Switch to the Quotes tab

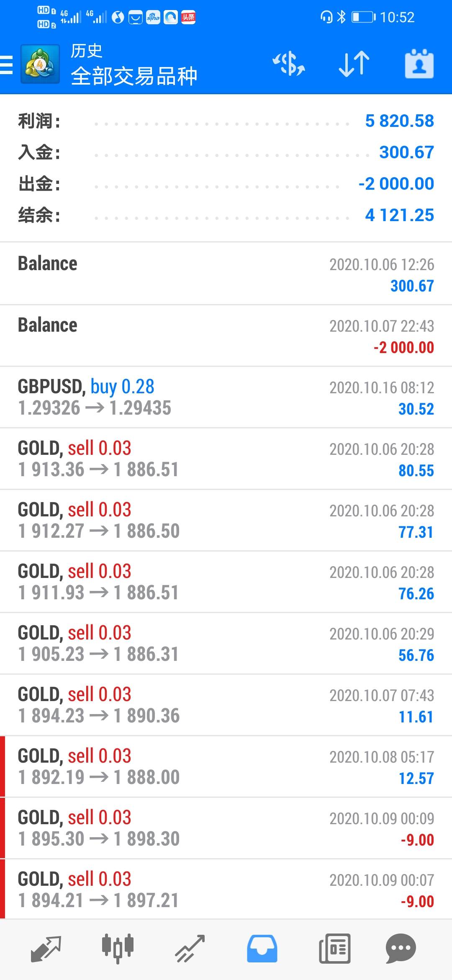coord(46,948)
